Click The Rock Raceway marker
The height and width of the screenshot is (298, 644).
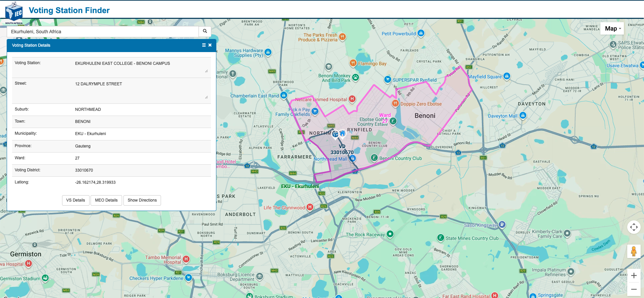(390, 234)
